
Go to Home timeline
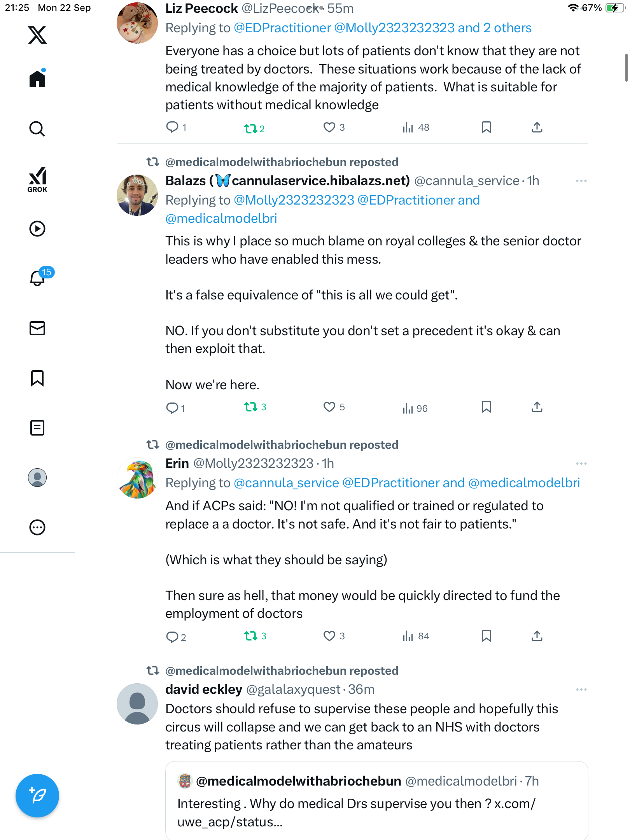click(x=37, y=79)
